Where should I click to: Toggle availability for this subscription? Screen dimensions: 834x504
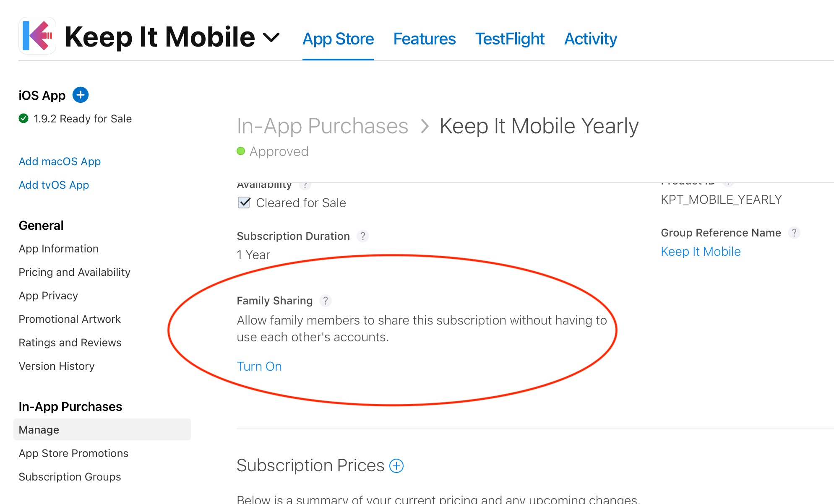click(x=243, y=203)
